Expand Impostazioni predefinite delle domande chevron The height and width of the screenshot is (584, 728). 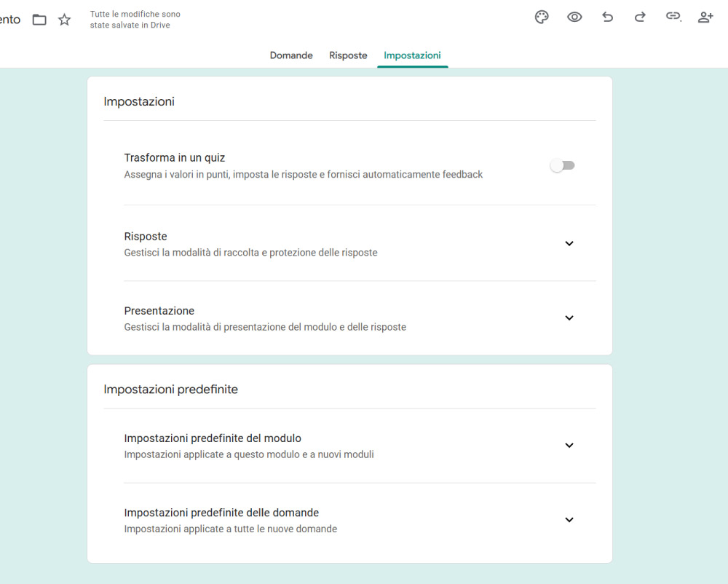[x=569, y=519]
